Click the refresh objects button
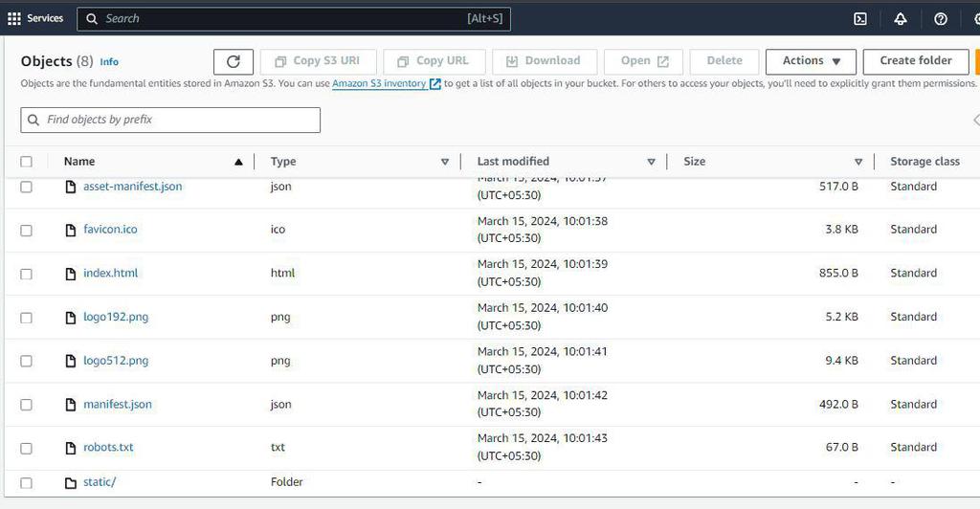The image size is (980, 509). coord(234,61)
